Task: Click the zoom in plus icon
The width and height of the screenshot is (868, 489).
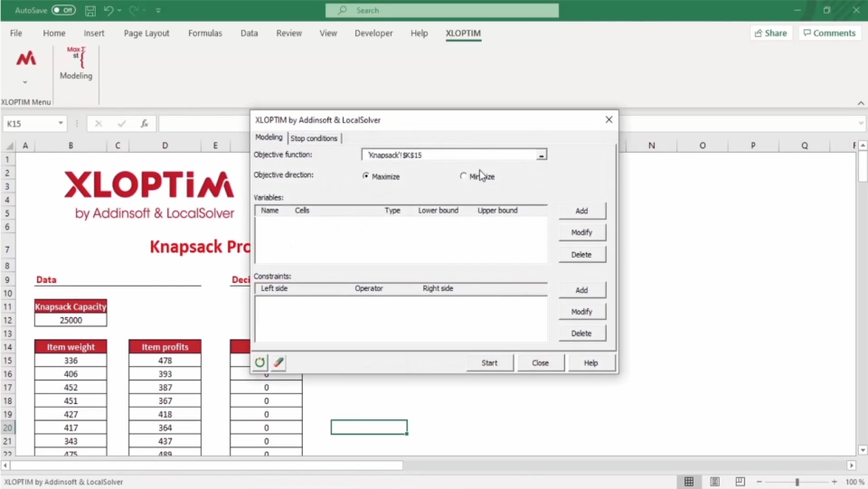Action: (835, 482)
